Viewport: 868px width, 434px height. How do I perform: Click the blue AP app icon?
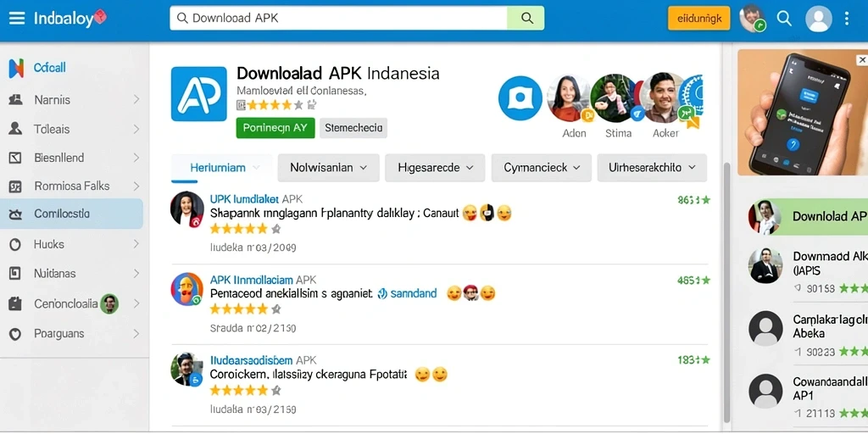(x=198, y=93)
